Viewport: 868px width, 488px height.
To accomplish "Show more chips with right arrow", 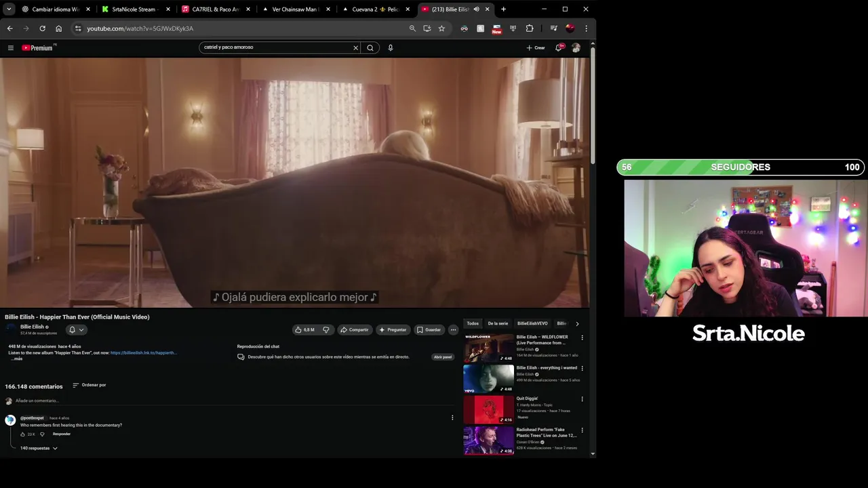I will (x=577, y=323).
